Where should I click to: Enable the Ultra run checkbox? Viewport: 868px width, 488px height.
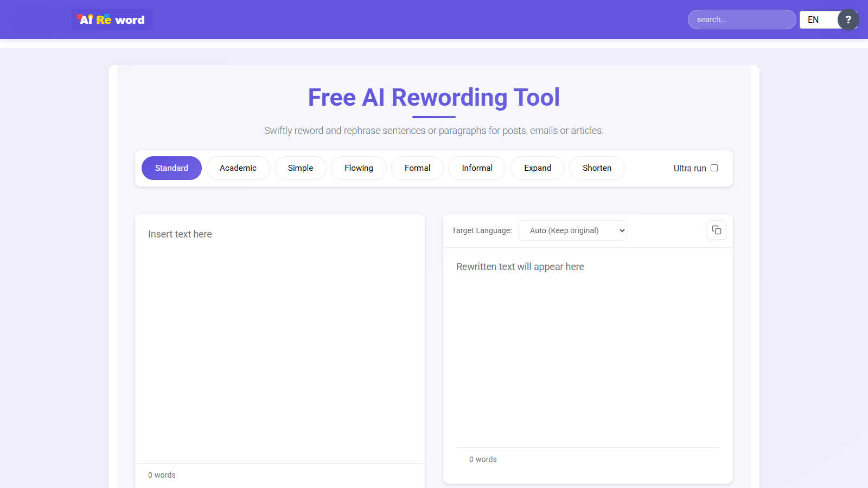pos(714,168)
